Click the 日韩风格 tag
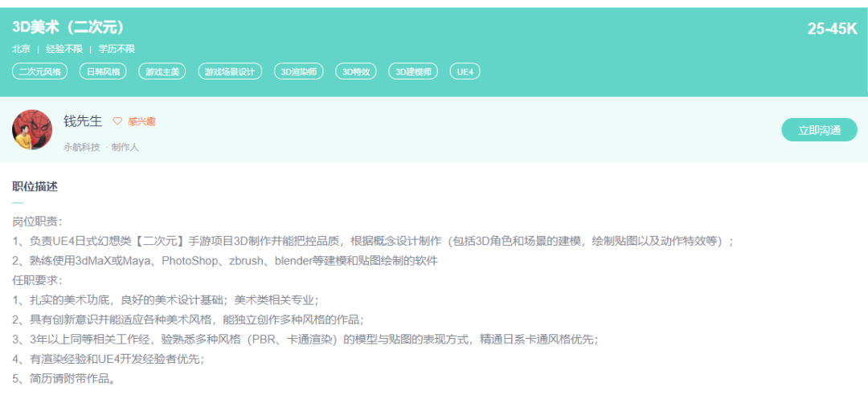Image resolution: width=868 pixels, height=403 pixels. pyautogui.click(x=104, y=71)
